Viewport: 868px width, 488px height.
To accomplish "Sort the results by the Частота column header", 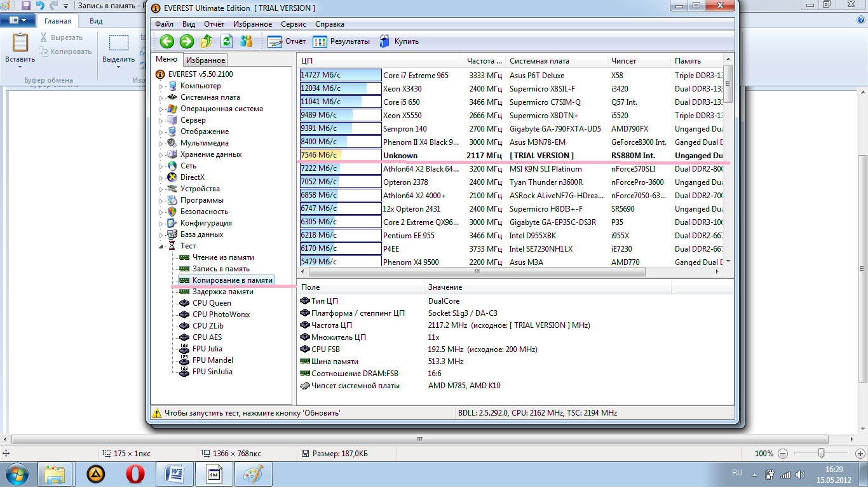I will (484, 61).
